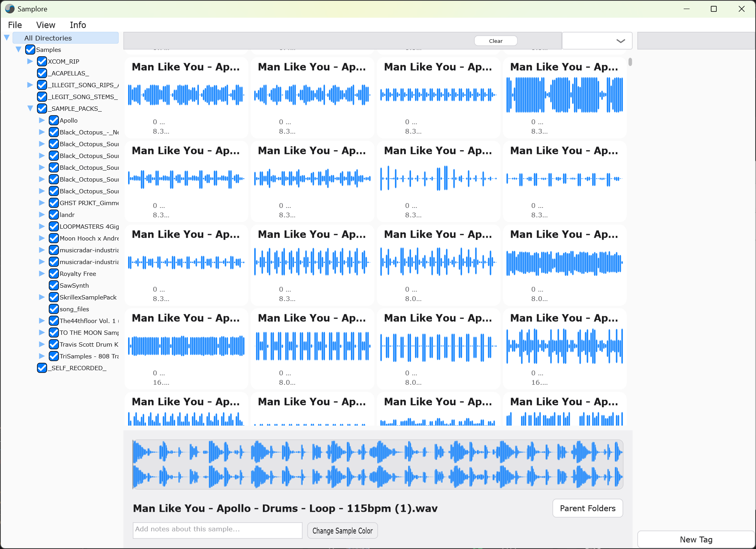The height and width of the screenshot is (549, 756).
Task: Click the large waveform preview player
Action: point(378,464)
